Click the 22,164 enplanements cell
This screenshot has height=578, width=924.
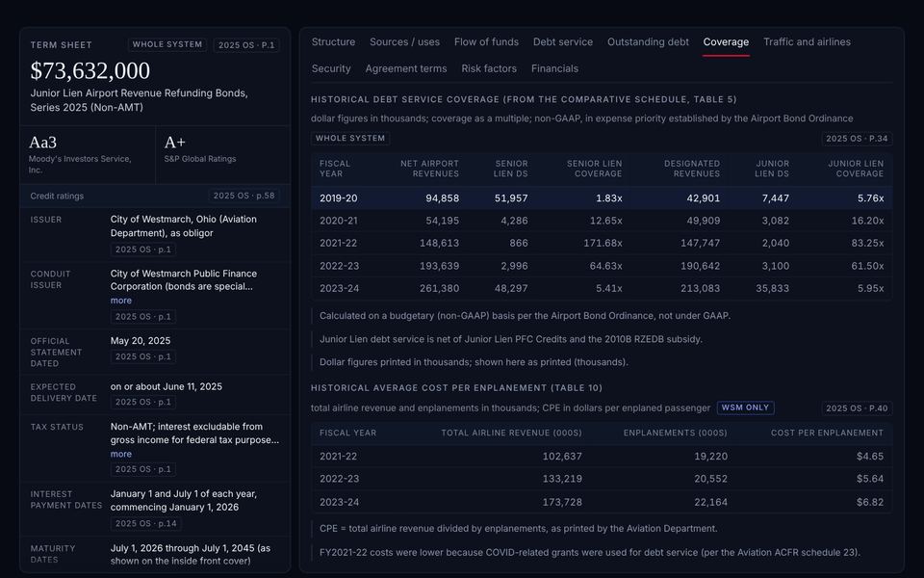pyautogui.click(x=710, y=502)
